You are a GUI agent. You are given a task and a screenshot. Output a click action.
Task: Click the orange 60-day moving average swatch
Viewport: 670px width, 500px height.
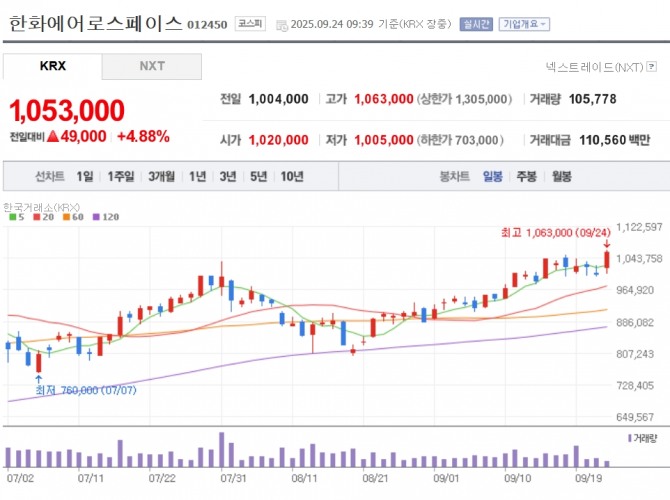(x=66, y=217)
